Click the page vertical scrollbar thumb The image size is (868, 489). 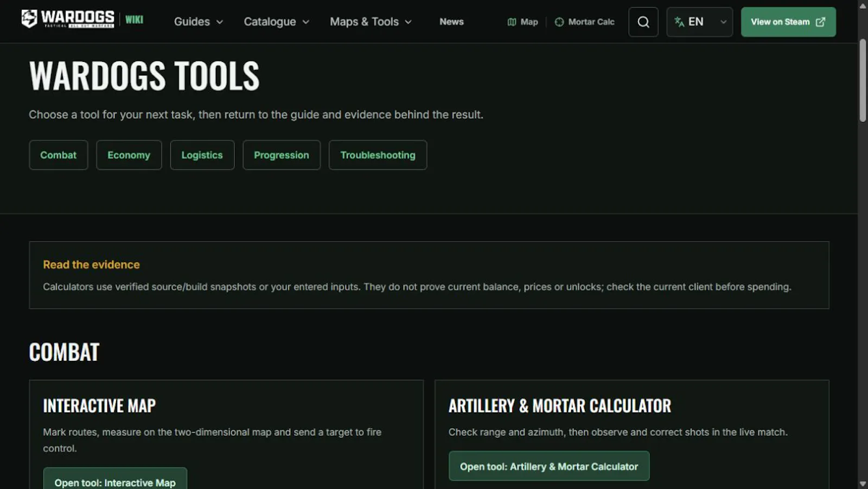coord(863,80)
